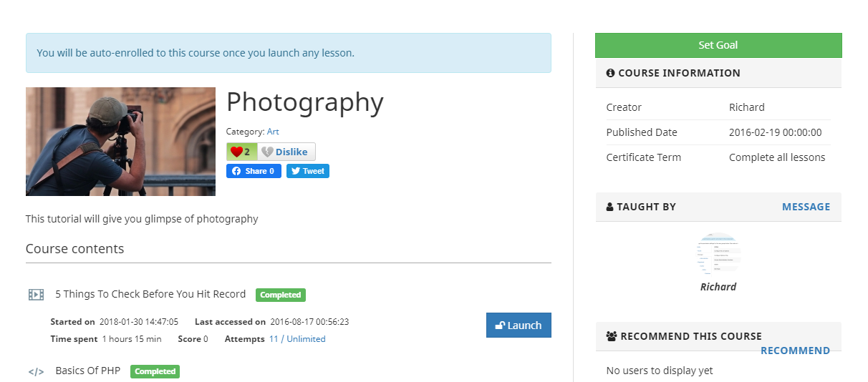868x382 pixels.
Task: Share the course on Facebook
Action: [x=254, y=171]
